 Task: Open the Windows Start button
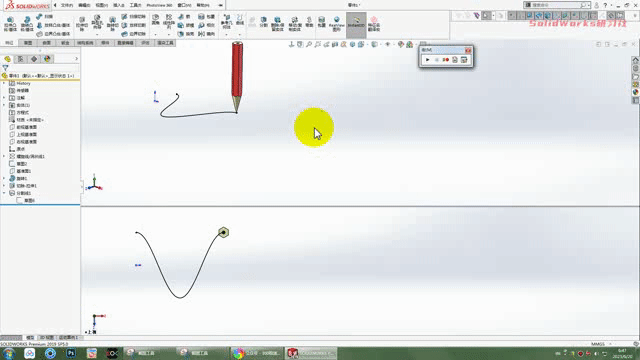[9, 353]
